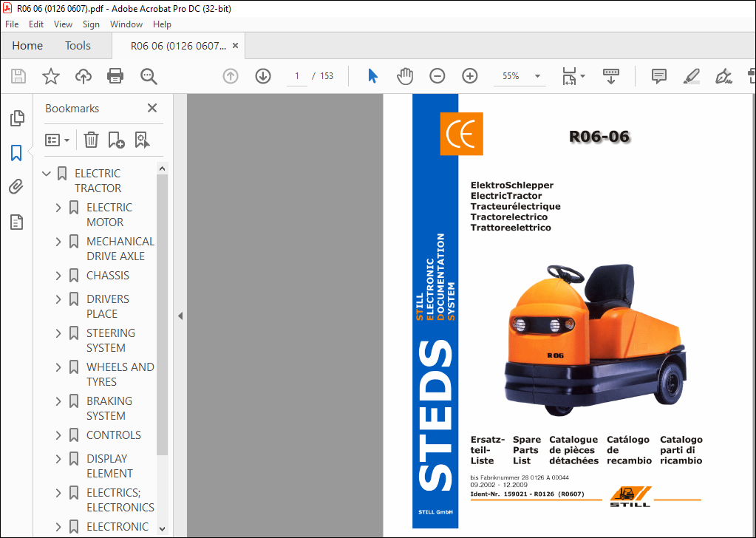This screenshot has height=538, width=756.
Task: Go to previous page arrow
Action: [231, 76]
